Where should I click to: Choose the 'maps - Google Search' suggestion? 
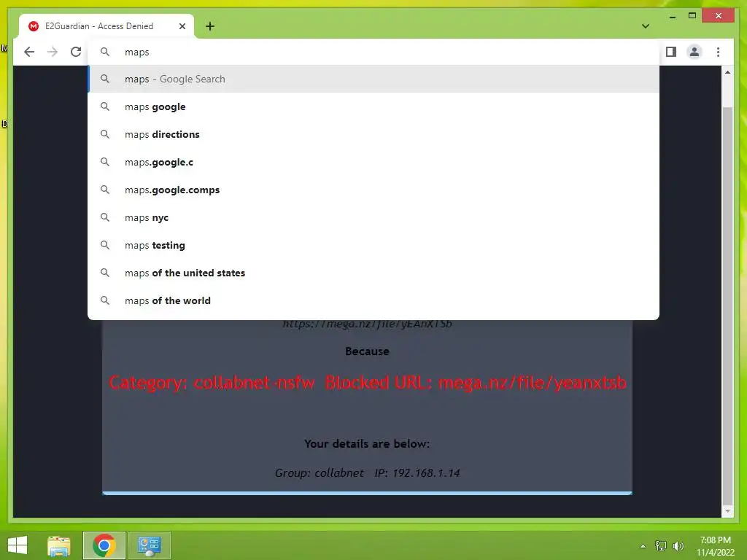(x=373, y=79)
